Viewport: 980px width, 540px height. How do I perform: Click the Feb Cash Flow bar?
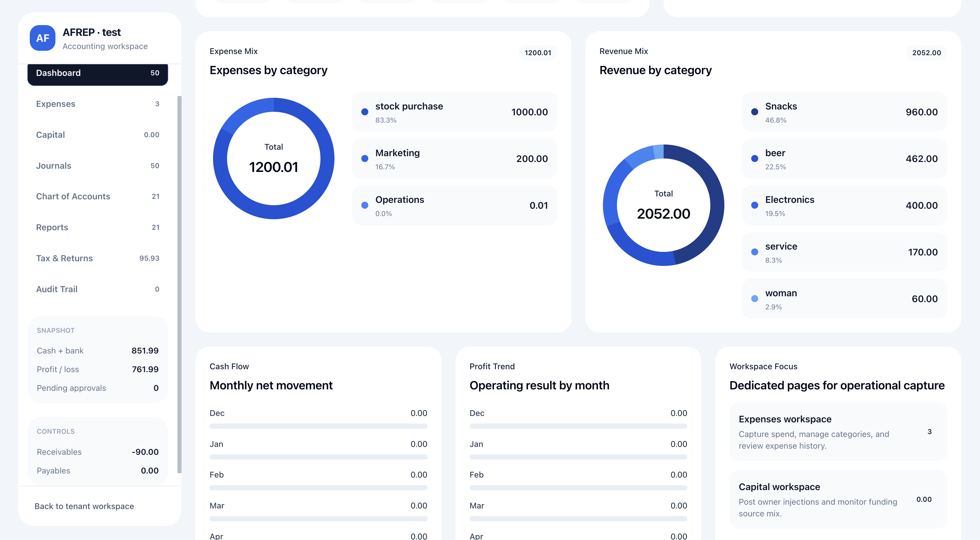coord(318,488)
